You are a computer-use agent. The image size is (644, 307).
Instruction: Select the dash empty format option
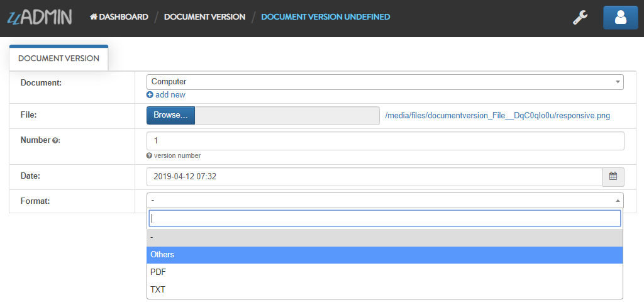point(385,238)
